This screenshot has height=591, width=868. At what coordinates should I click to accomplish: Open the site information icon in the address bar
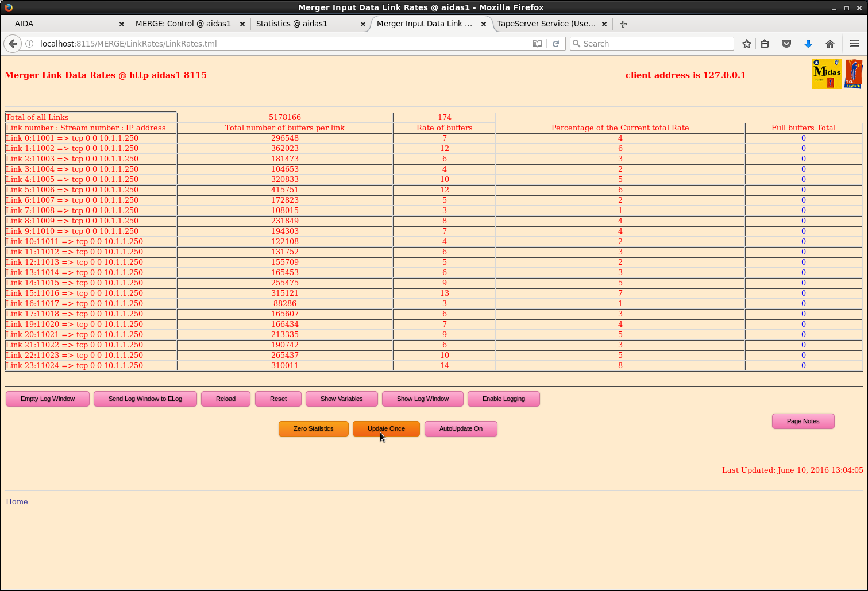pyautogui.click(x=29, y=44)
